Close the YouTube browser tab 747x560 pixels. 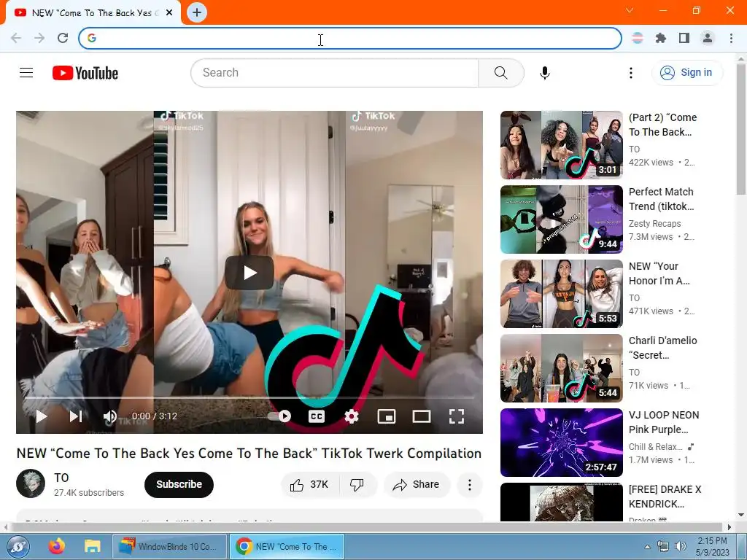click(x=169, y=13)
